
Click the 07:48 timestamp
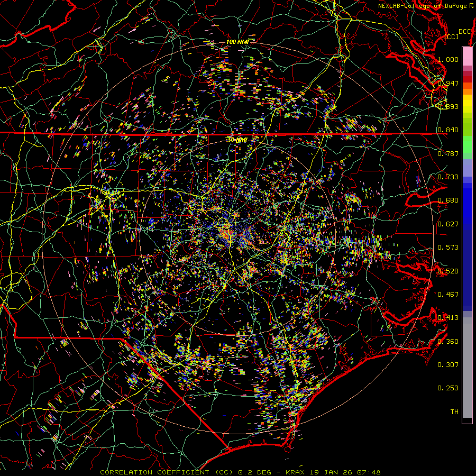coord(369,472)
